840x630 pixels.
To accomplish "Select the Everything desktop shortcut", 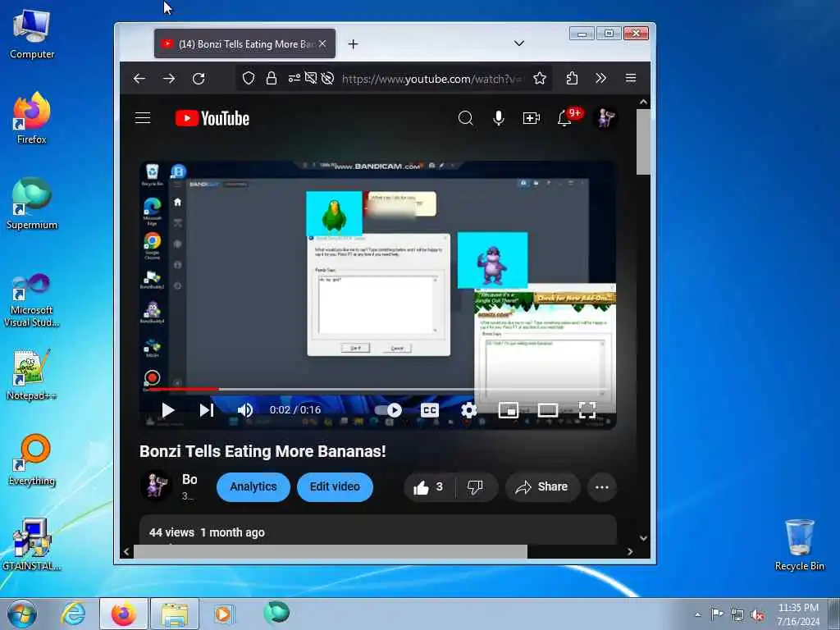I will tap(32, 459).
